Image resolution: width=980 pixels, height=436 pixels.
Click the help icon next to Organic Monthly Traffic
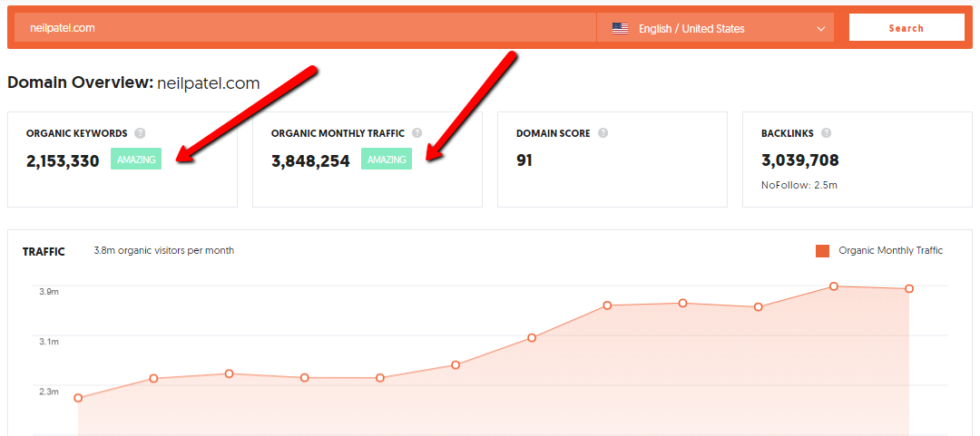(416, 133)
